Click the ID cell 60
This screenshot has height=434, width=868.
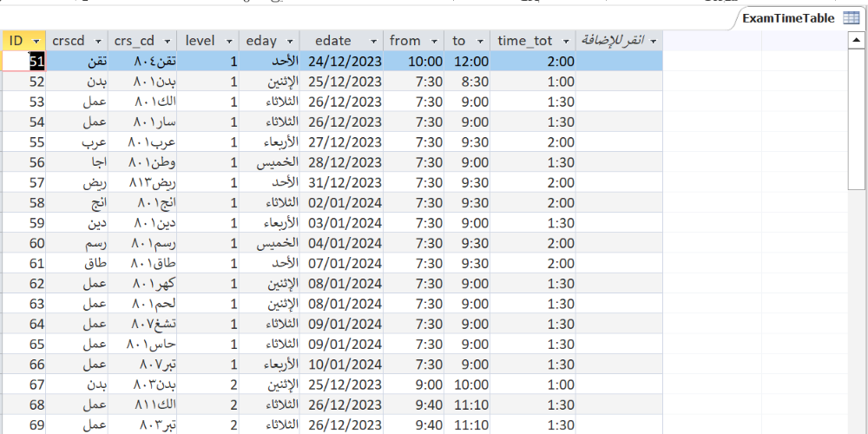pos(24,243)
